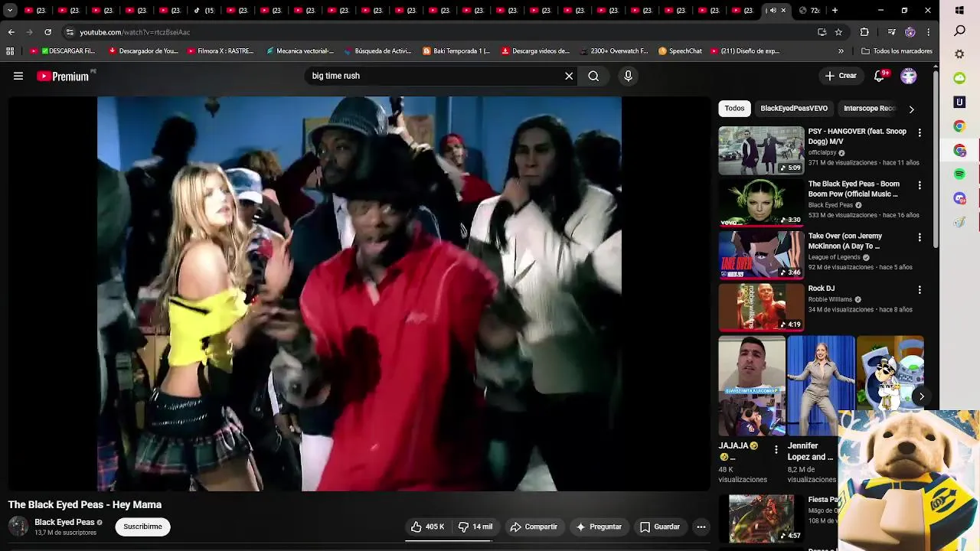980x551 pixels.
Task: Mute the active tab's speaker icon
Action: [x=773, y=11]
